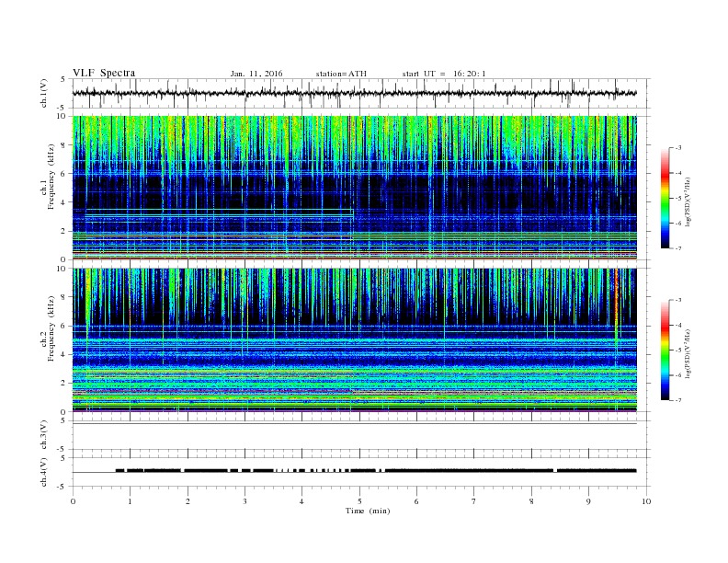Click the 'ch.1(V)' waveform axis label
This screenshot has width=728, height=563.
coord(44,93)
